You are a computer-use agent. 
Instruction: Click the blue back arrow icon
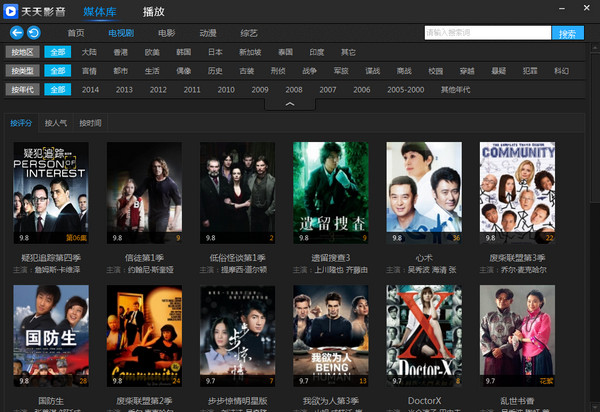[16, 33]
